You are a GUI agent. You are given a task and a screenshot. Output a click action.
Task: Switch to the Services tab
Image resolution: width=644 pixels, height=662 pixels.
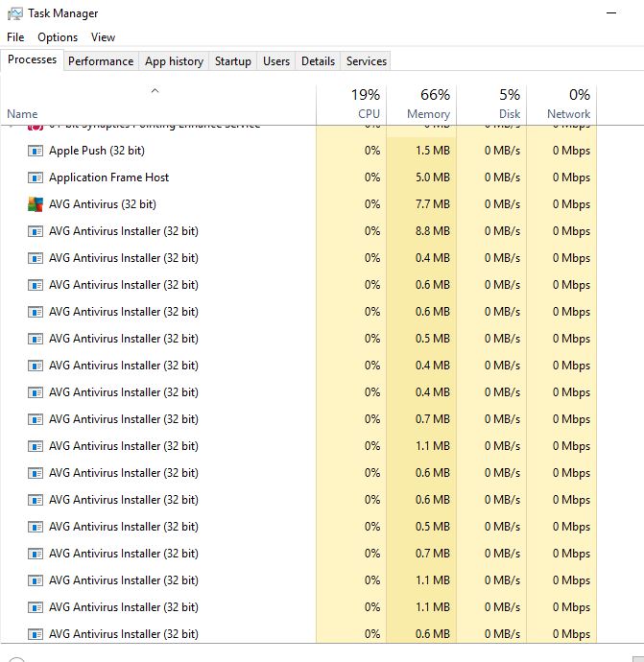[x=367, y=61]
